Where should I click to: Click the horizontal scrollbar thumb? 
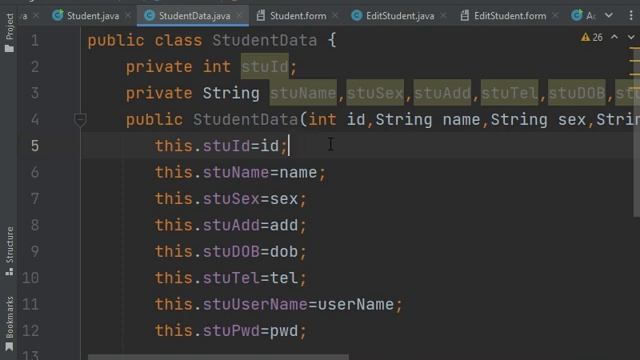(x=218, y=357)
